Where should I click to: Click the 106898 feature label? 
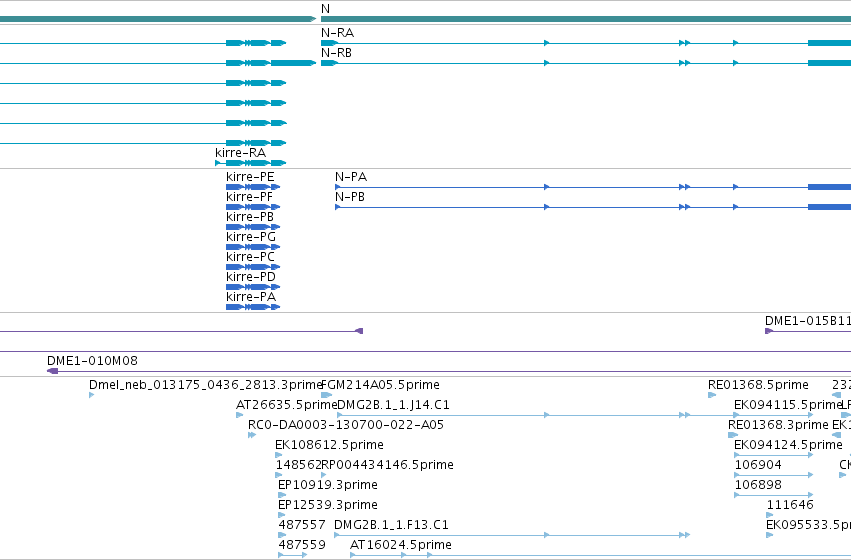coord(758,485)
